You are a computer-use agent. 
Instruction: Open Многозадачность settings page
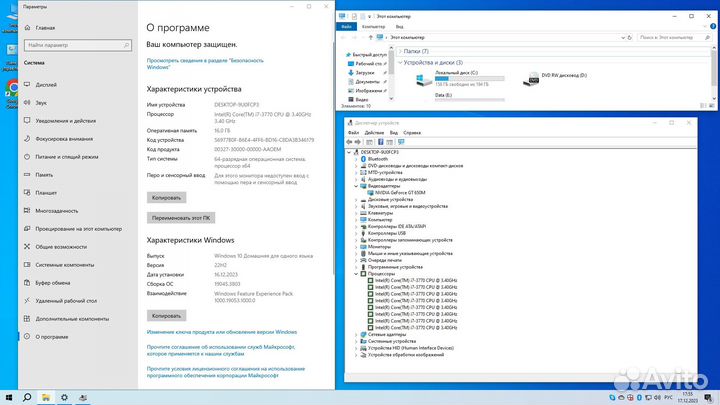tap(56, 211)
